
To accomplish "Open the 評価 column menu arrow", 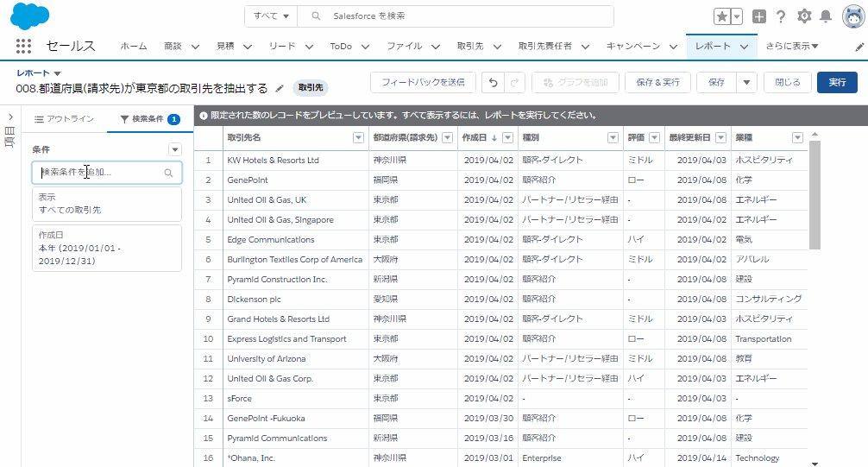I will coord(654,138).
